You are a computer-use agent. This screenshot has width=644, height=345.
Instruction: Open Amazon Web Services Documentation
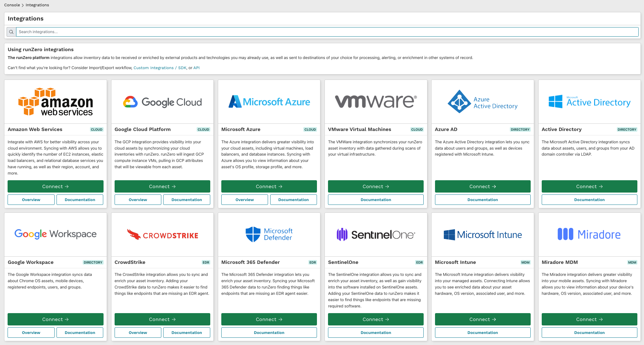80,200
